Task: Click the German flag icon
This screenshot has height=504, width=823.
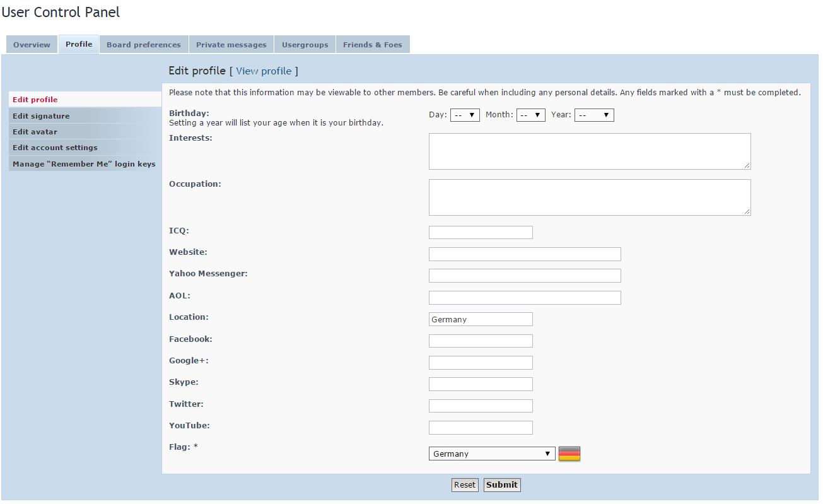Action: (x=569, y=454)
